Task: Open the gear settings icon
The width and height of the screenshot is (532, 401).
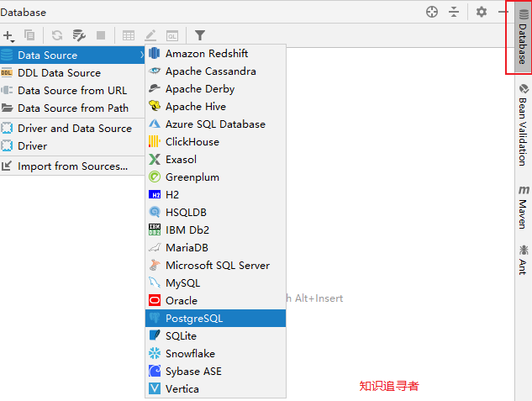Action: (x=481, y=13)
